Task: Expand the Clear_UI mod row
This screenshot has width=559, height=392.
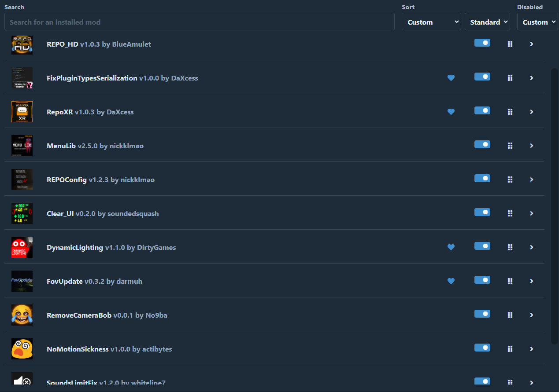Action: (532, 213)
